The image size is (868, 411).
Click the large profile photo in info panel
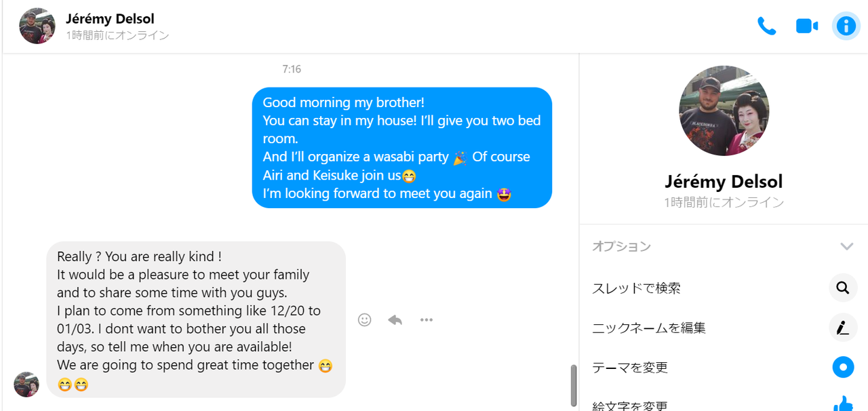(724, 111)
